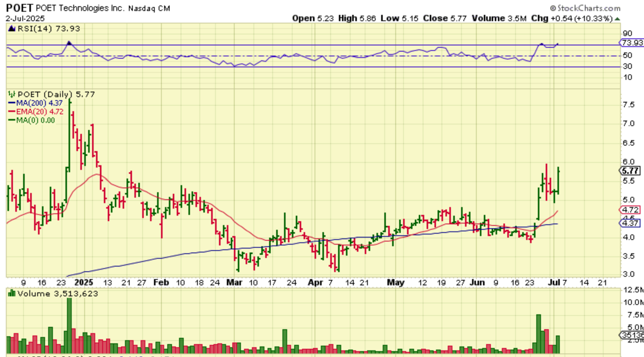Click the Apr marker on date axis
Image resolution: width=644 pixels, height=357 pixels.
(315, 283)
